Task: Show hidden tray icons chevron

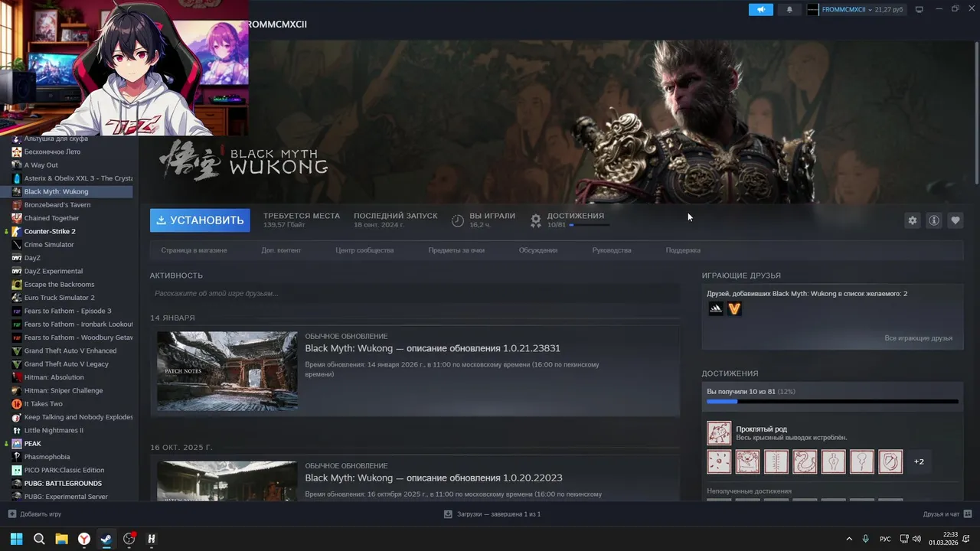Action: point(848,539)
